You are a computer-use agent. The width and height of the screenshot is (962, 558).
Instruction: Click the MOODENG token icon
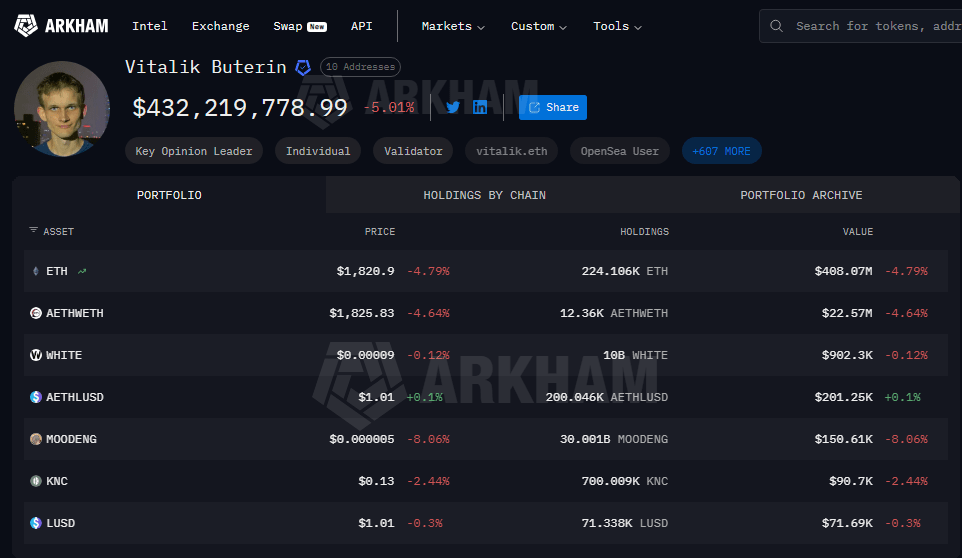(36, 439)
